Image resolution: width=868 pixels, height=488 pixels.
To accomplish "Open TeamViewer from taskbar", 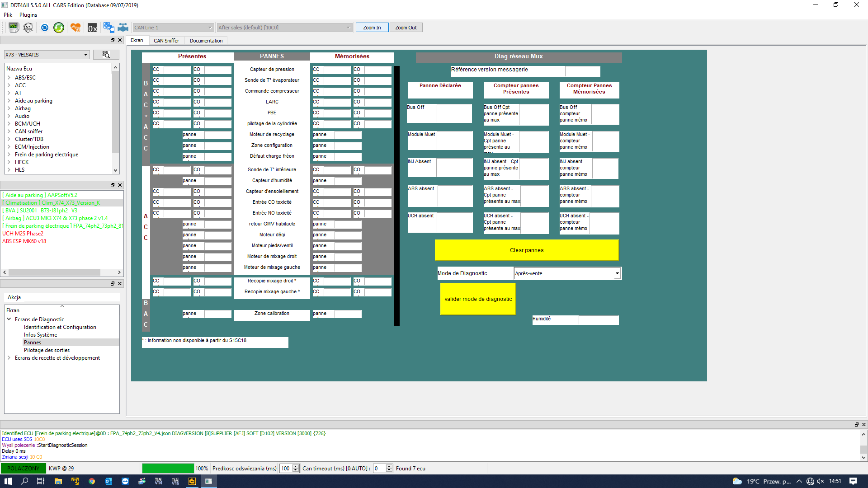I will [125, 481].
